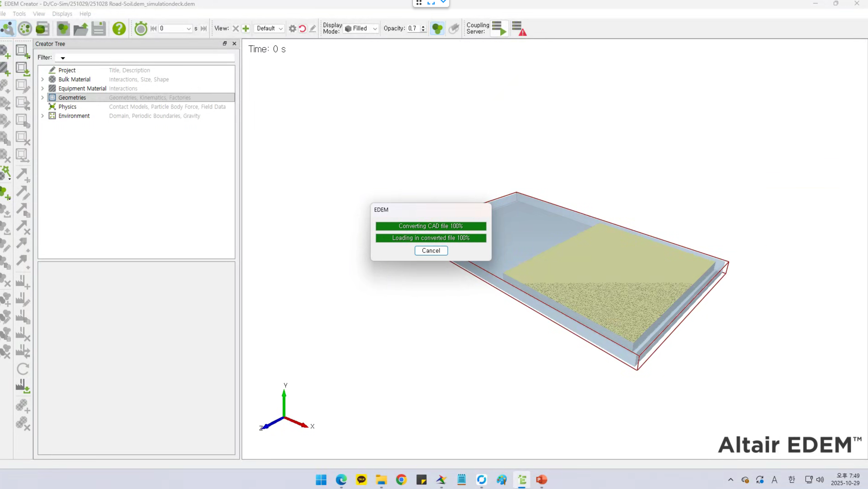Select Physics in Creator Tree
Screen dimensions: 868x489
pyautogui.click(x=67, y=107)
